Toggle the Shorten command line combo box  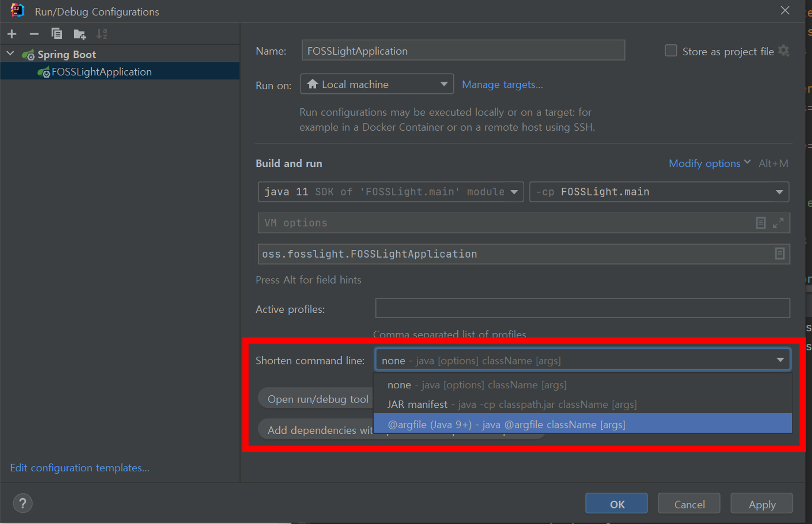583,360
